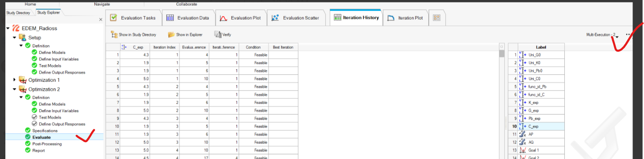The width and height of the screenshot is (644, 159).
Task: Click the Label column header
Action: point(541,47)
